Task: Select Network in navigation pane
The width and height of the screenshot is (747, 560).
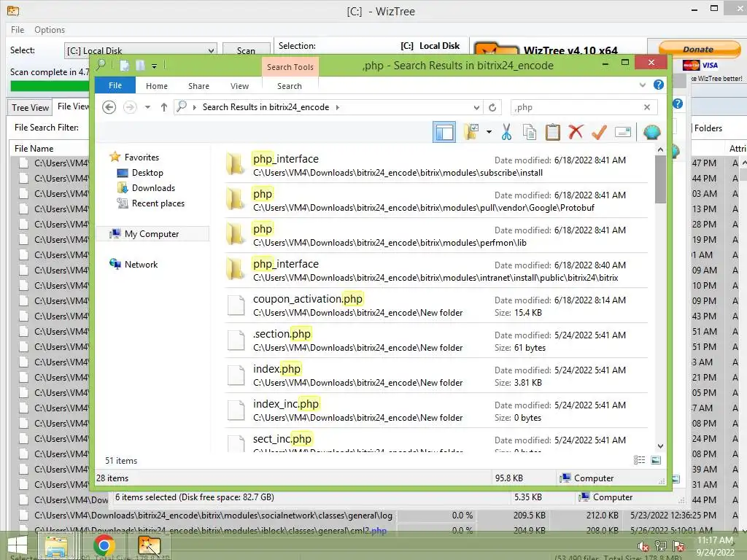Action: click(141, 264)
